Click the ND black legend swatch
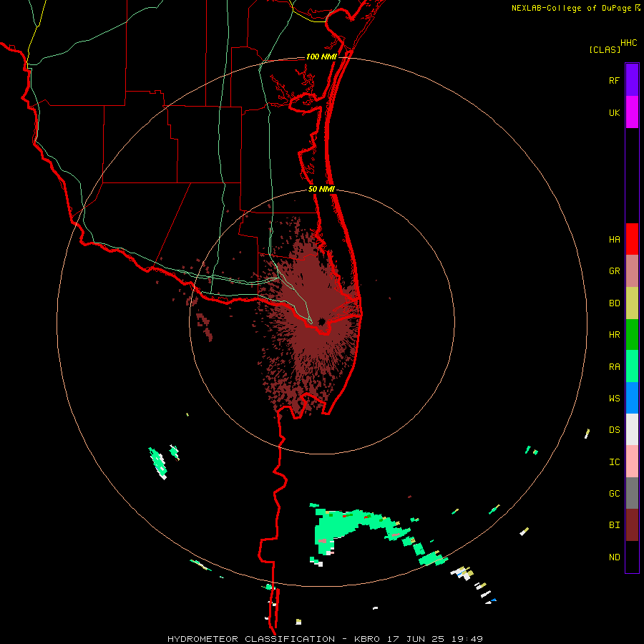Screen dimensions: 644x644 point(632,557)
